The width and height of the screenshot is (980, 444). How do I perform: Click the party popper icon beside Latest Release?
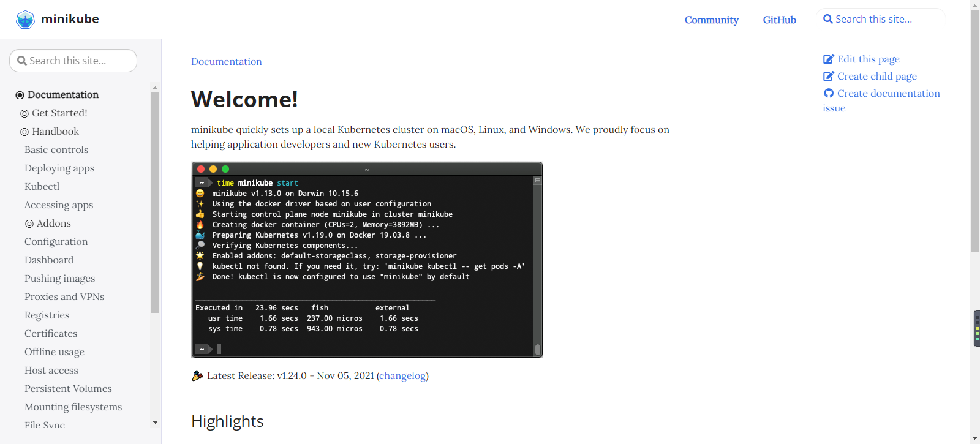click(197, 375)
